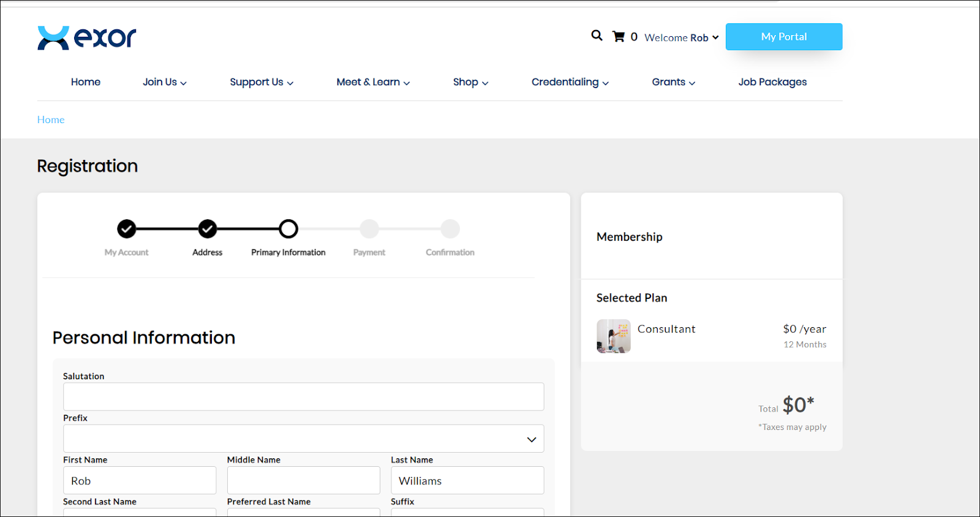Open the Meet & Learn menu

pos(372,82)
